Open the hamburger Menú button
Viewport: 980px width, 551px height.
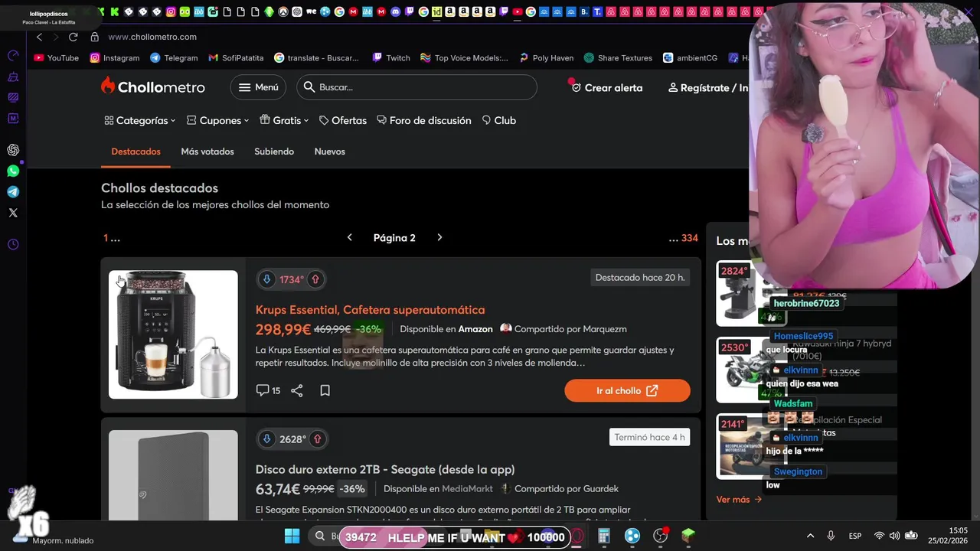[x=258, y=87]
